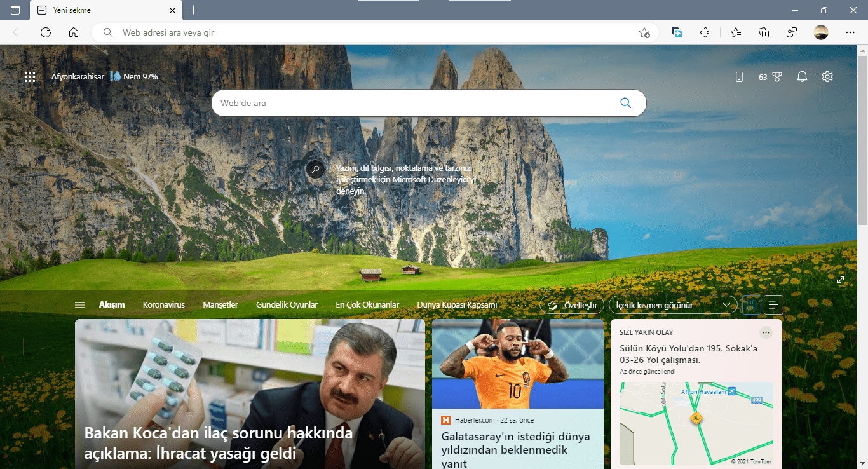
Task: Click the Özelleştir button
Action: click(572, 305)
